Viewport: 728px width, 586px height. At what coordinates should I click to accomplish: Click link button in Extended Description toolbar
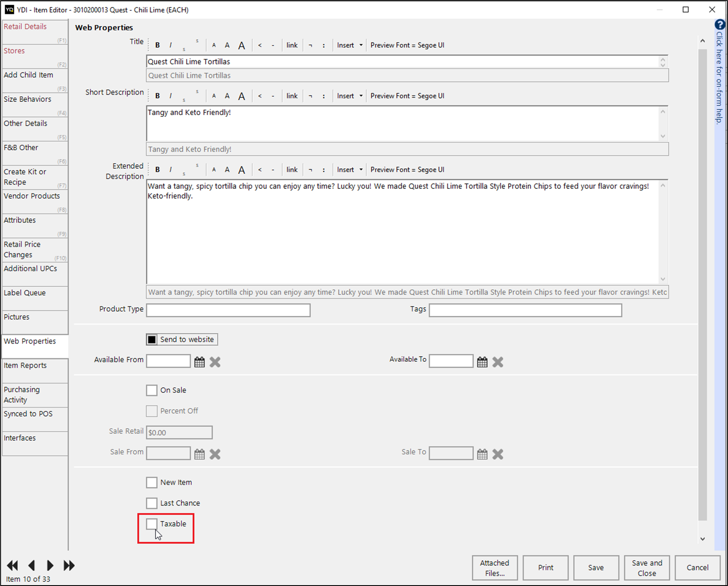(292, 170)
